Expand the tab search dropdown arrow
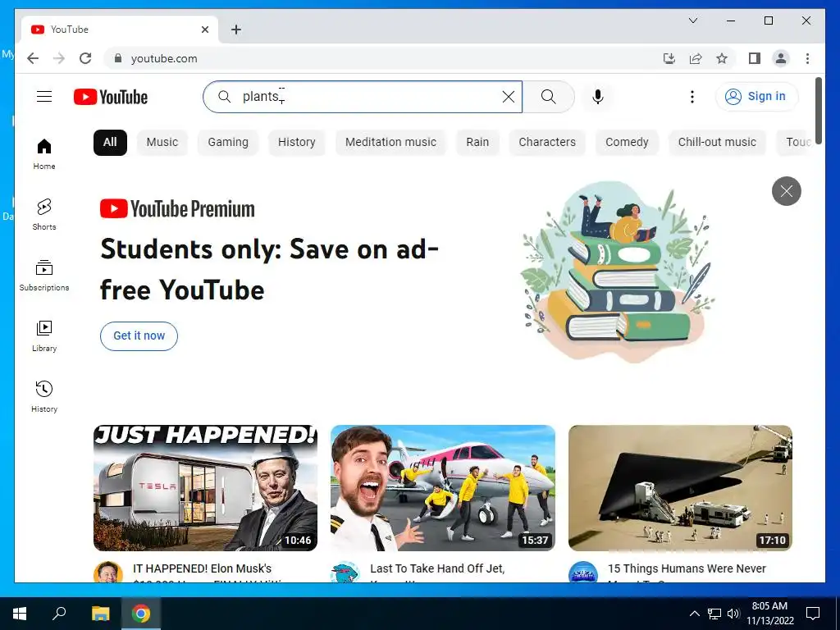Image resolution: width=840 pixels, height=630 pixels. click(692, 21)
